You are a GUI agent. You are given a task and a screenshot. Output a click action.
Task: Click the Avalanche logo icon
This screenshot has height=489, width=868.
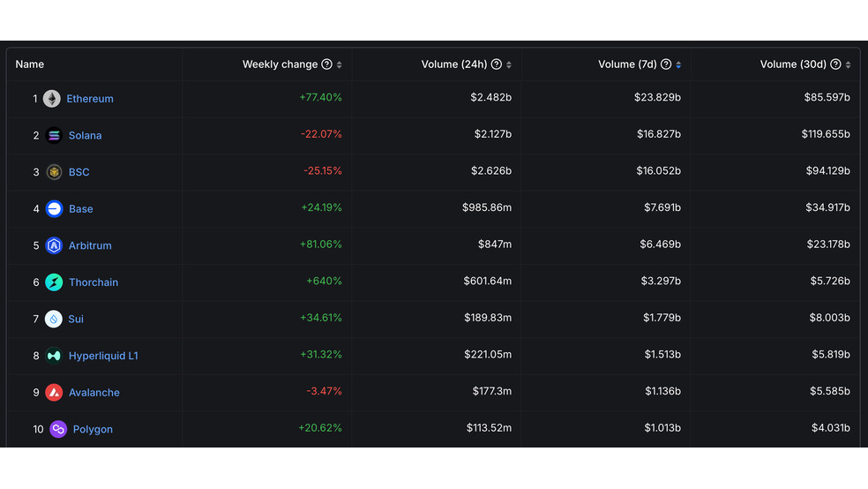54,393
